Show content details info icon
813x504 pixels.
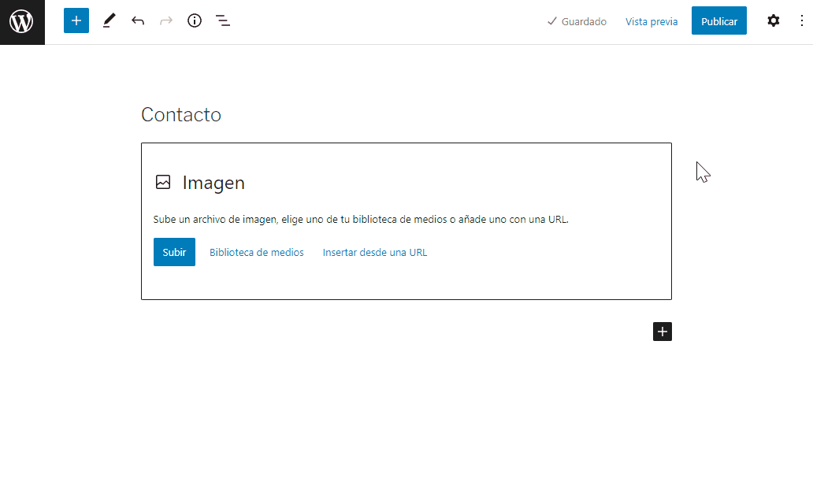click(x=195, y=20)
